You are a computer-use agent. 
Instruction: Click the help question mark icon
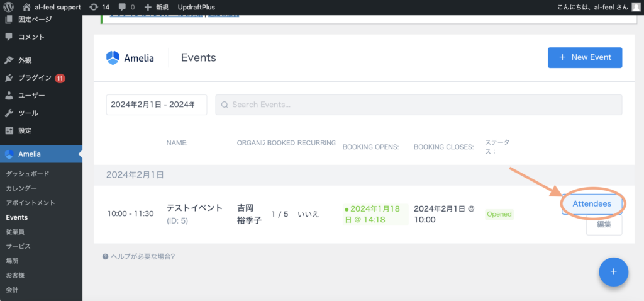tap(105, 256)
